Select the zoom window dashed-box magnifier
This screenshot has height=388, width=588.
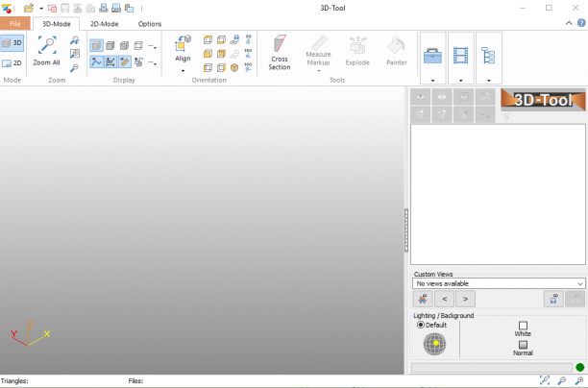(x=75, y=54)
